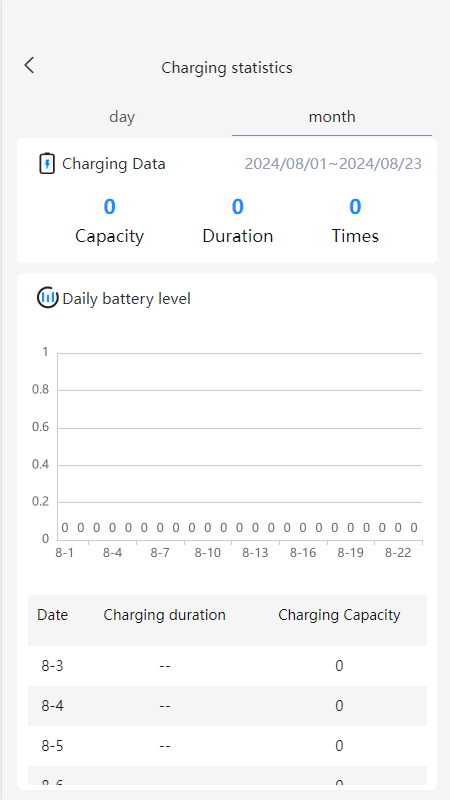450x800 pixels.
Task: Click the Date column header
Action: click(53, 615)
